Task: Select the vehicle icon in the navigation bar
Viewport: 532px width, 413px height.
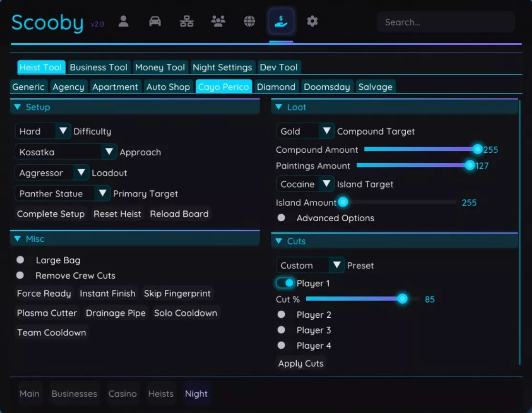Action: pyautogui.click(x=155, y=21)
